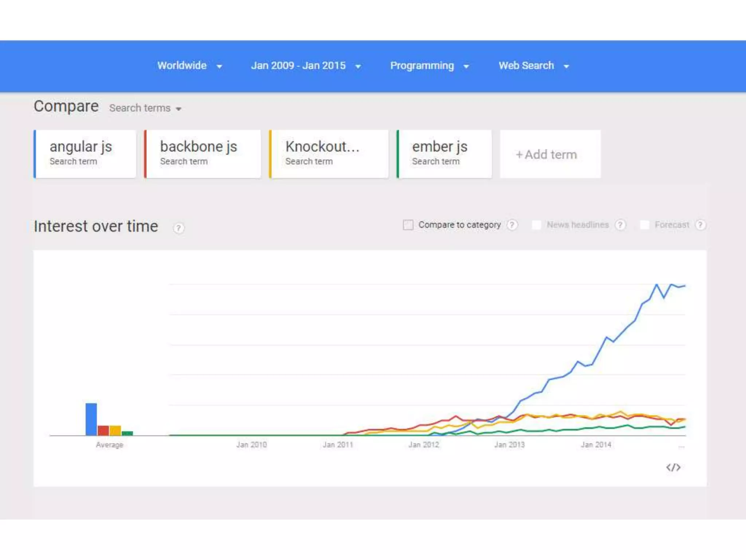The width and height of the screenshot is (746, 560).
Task: Click the Add term button
Action: click(x=550, y=154)
